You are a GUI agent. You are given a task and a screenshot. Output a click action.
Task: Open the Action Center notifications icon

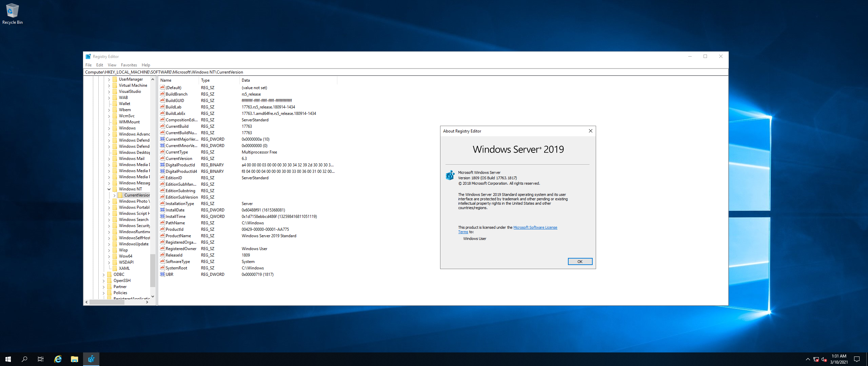[857, 359]
